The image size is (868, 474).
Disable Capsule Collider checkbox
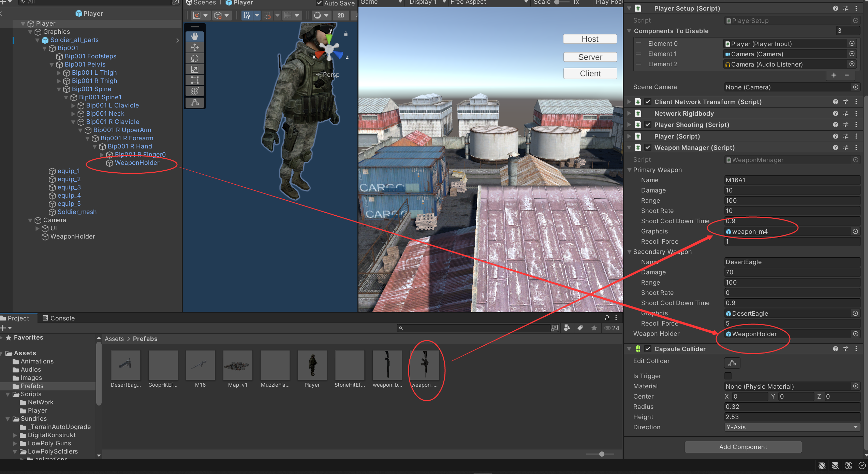648,349
